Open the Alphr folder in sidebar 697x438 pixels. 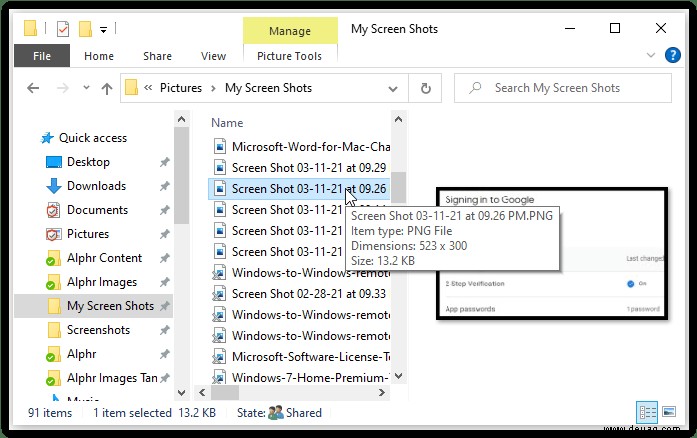click(x=81, y=354)
